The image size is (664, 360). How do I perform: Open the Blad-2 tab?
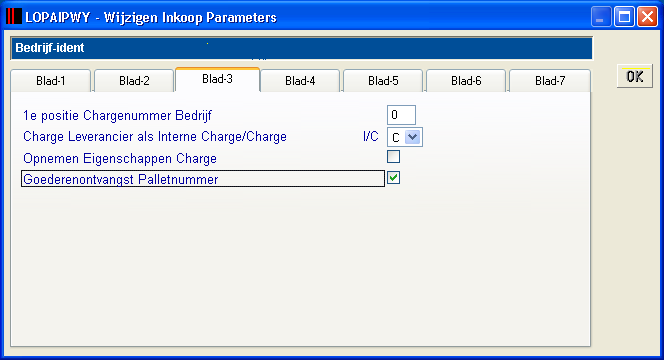pyautogui.click(x=134, y=80)
